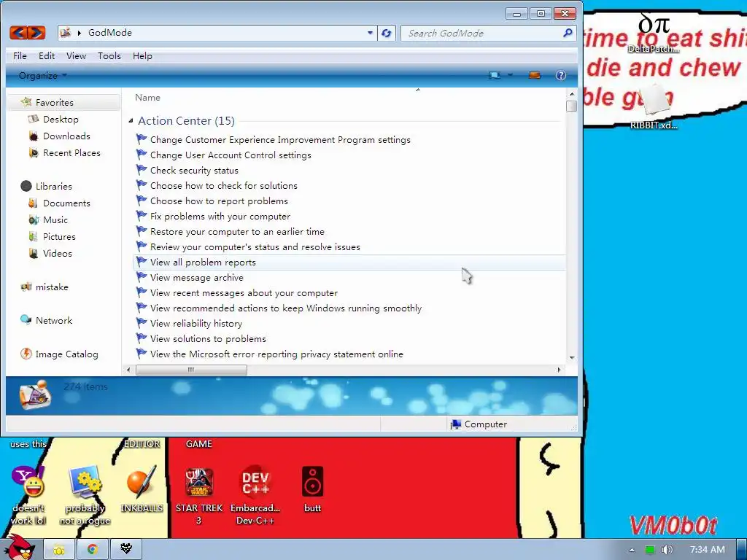Select the mistake homegroup item
This screenshot has height=560, width=747.
point(52,287)
